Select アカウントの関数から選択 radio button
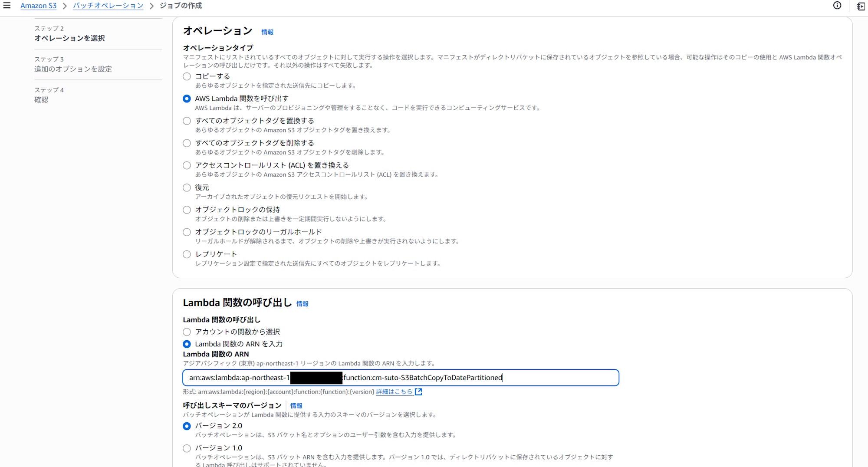The height and width of the screenshot is (467, 868). coord(187,332)
